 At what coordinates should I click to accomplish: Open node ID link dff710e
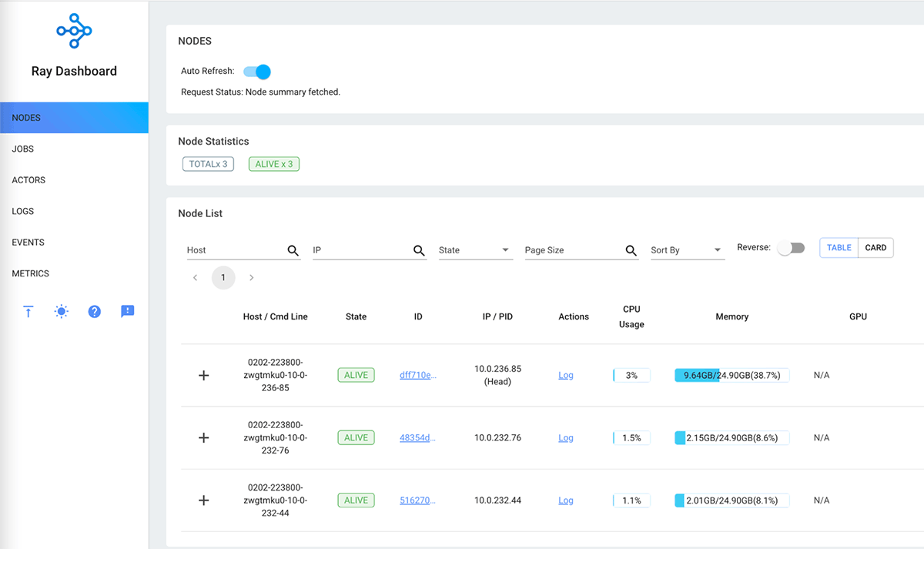point(418,376)
